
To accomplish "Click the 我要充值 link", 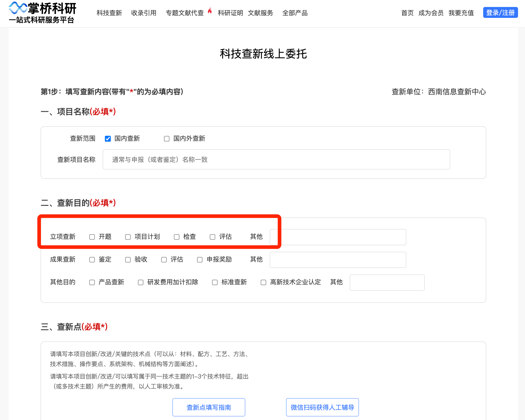I will point(461,13).
